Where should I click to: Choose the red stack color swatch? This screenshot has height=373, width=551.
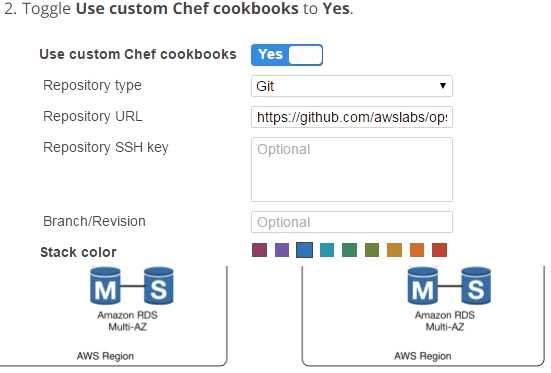(x=439, y=250)
